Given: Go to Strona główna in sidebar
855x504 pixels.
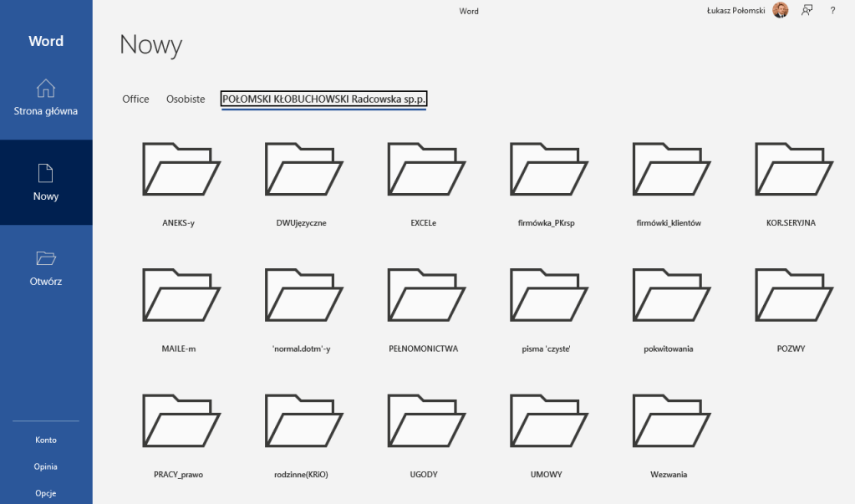Looking at the screenshot, I should pos(46,97).
